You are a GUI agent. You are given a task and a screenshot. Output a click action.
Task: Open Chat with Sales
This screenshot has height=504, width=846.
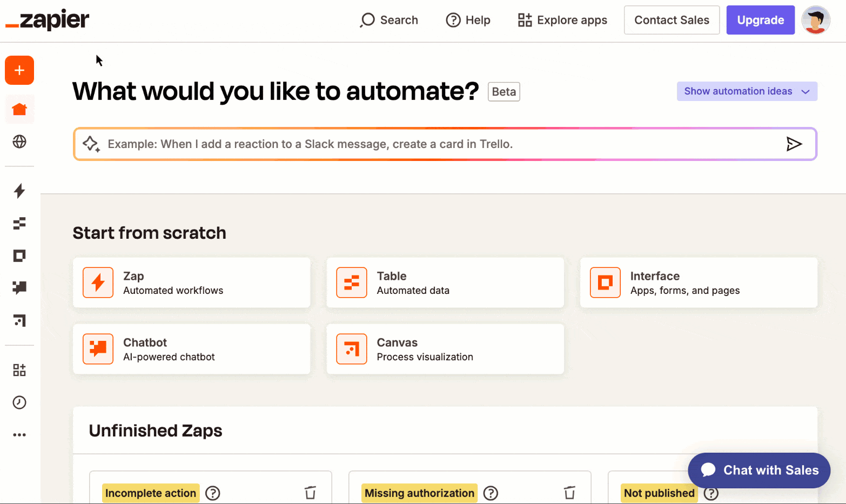pos(759,471)
